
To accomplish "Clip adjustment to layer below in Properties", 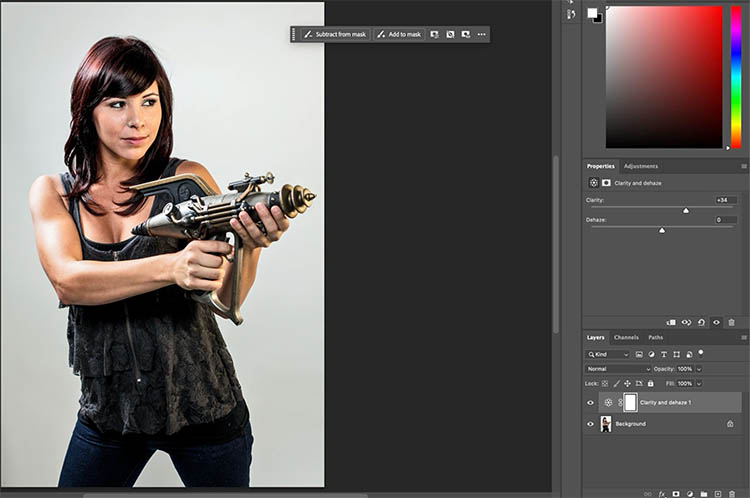I will point(671,322).
